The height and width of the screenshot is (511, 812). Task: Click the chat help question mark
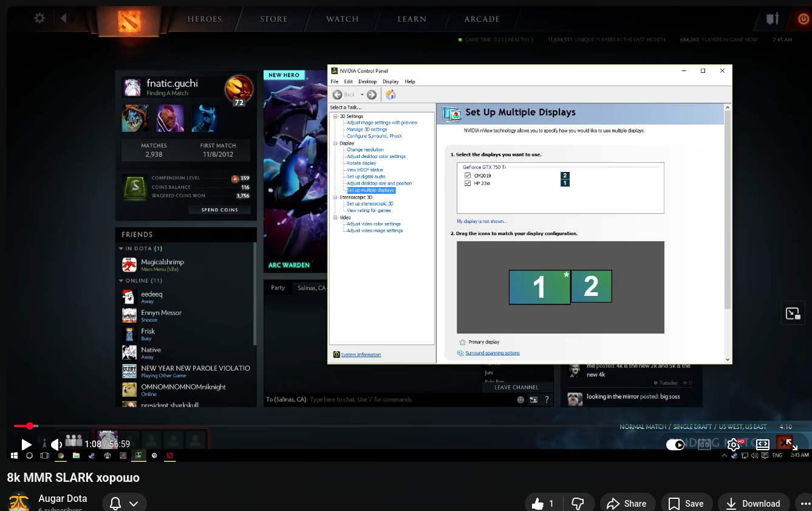point(547,399)
